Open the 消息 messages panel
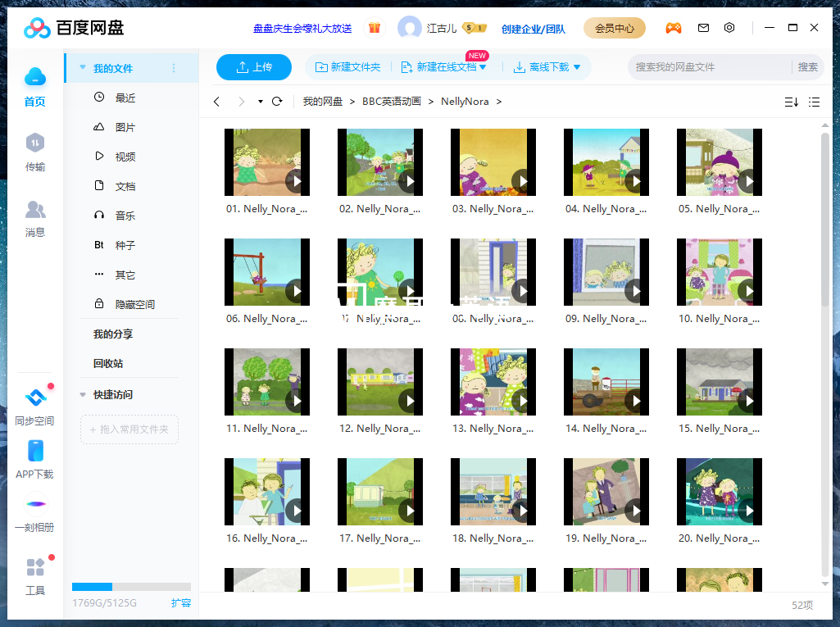This screenshot has width=840, height=627. pos(35,220)
